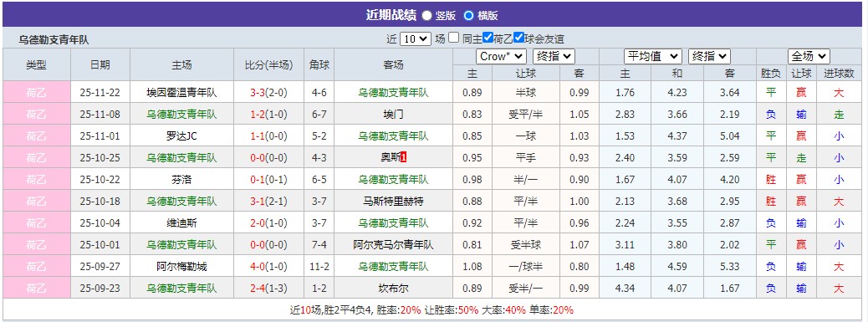
Task: Uncheck the 荷乙 league checkbox
Action: [x=488, y=38]
